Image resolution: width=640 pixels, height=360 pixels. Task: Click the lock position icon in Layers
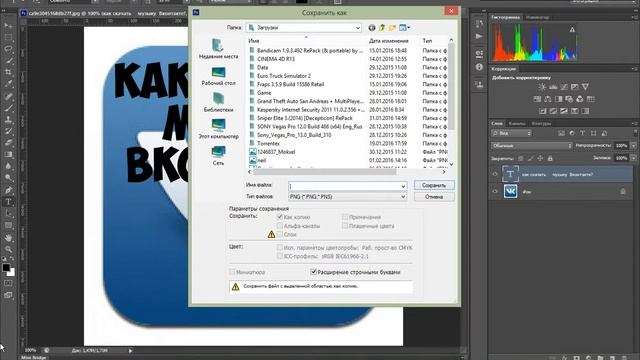pyautogui.click(x=540, y=158)
